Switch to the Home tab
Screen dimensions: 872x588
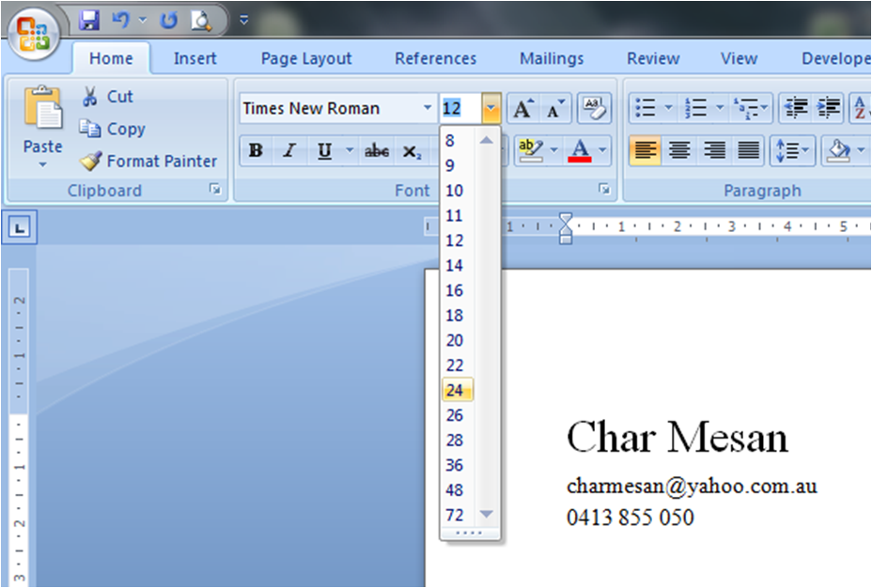[111, 58]
